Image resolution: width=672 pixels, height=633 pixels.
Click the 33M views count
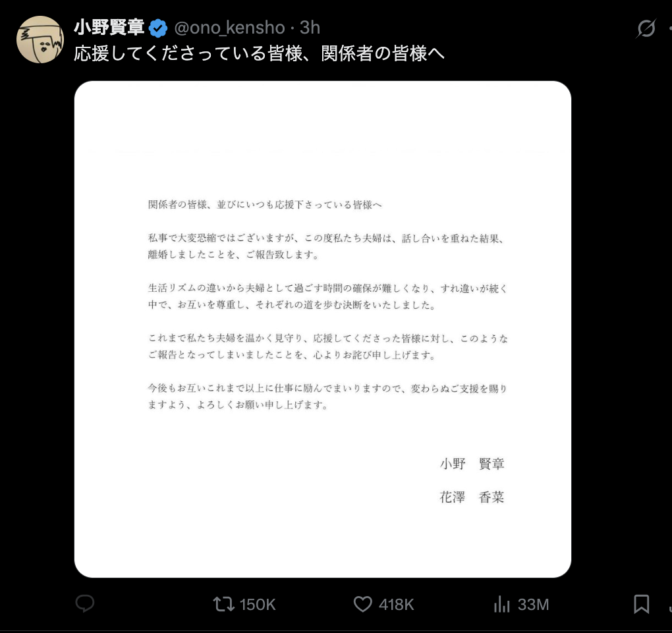pos(534,605)
